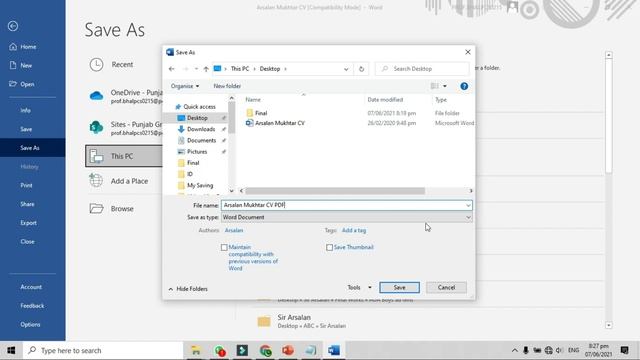Open the Home page in Word sidebar
Viewport: 640px width, 360px height.
coord(28,47)
